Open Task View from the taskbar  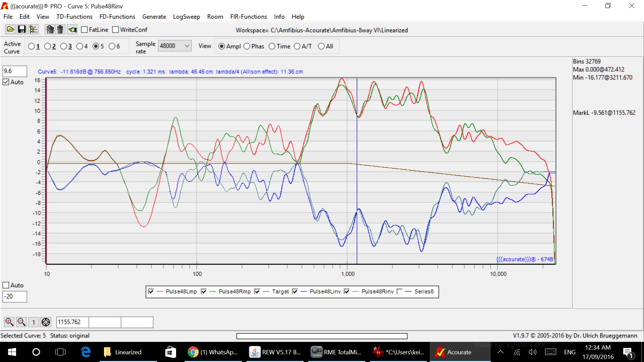[60, 352]
